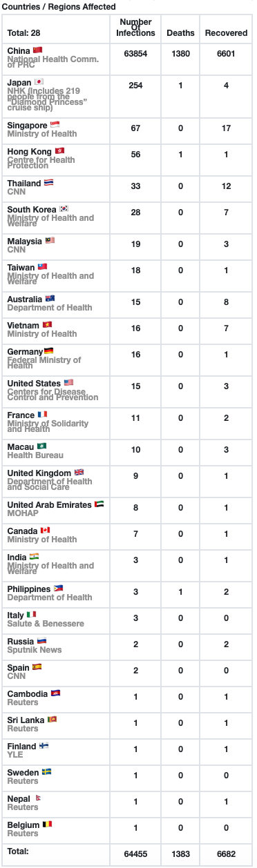Select the Deaths column header
257x868 pixels.
pyautogui.click(x=180, y=33)
